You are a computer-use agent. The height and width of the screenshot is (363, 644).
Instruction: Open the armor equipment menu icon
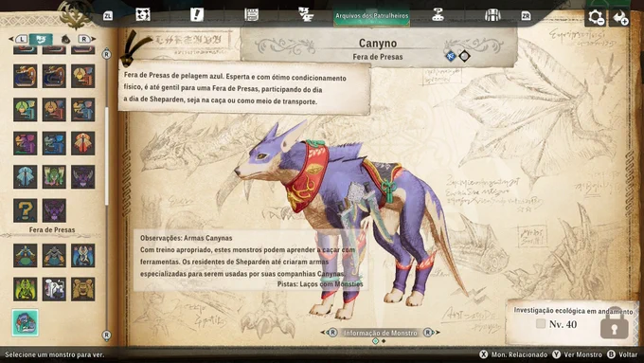(492, 15)
